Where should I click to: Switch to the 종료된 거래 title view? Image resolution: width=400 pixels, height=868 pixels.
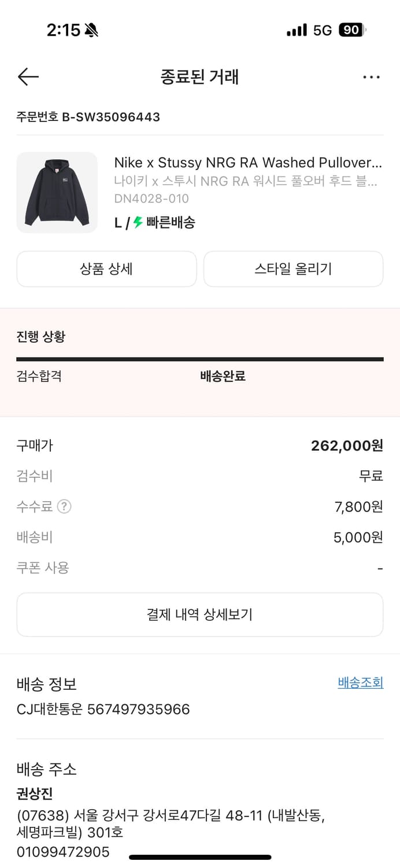(x=199, y=77)
